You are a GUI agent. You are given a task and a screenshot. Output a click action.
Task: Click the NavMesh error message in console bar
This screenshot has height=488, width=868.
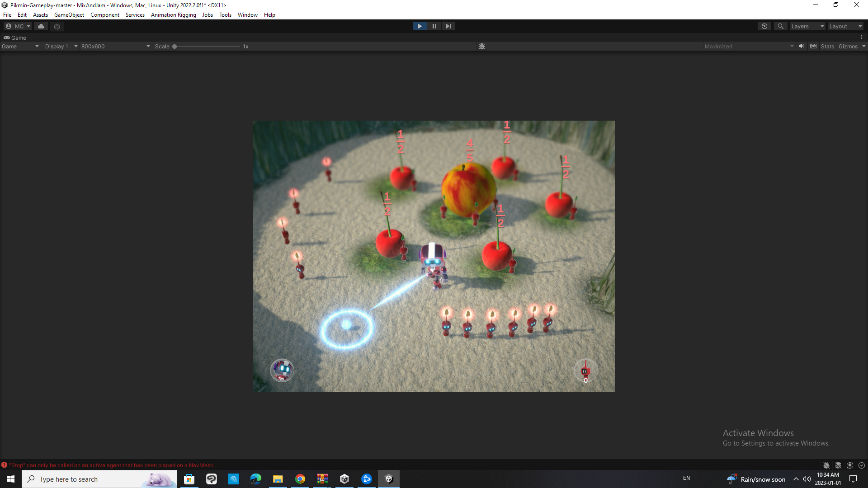pyautogui.click(x=112, y=465)
